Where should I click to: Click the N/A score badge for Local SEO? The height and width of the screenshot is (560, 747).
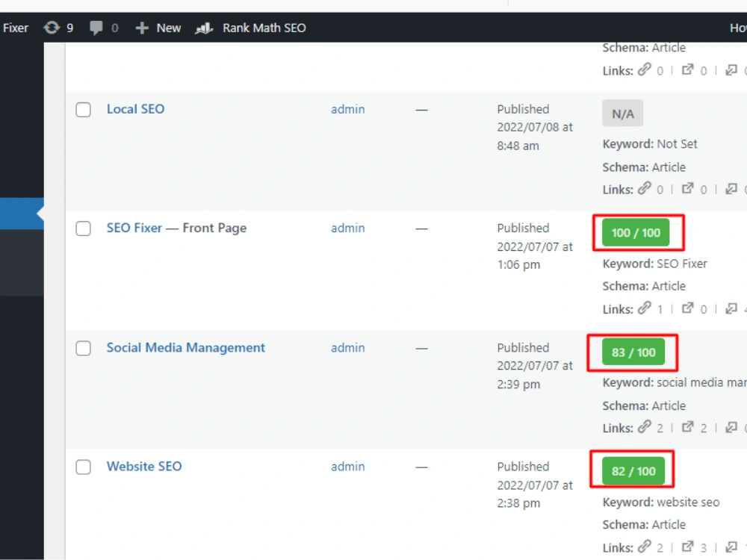coord(623,113)
